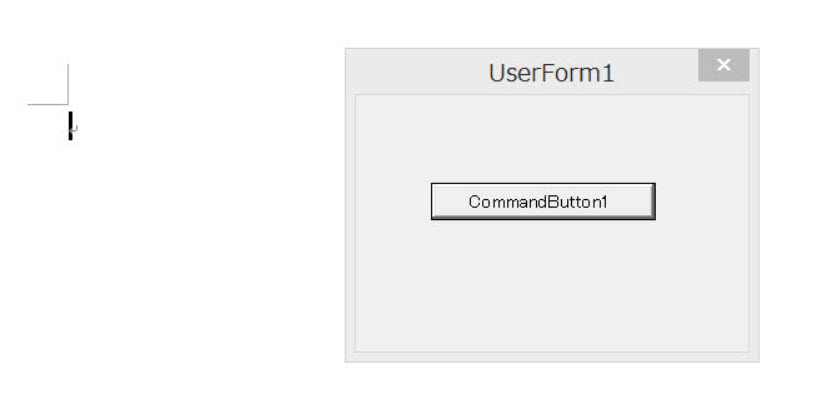Click the form body's bottom-left corner

(358, 349)
